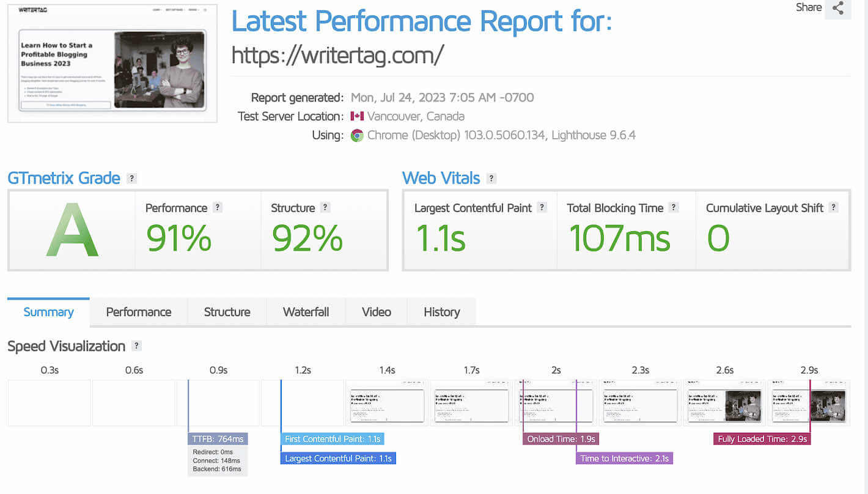Click Vancouver, Canada server location
Screen dimensions: 868x494
pos(416,116)
